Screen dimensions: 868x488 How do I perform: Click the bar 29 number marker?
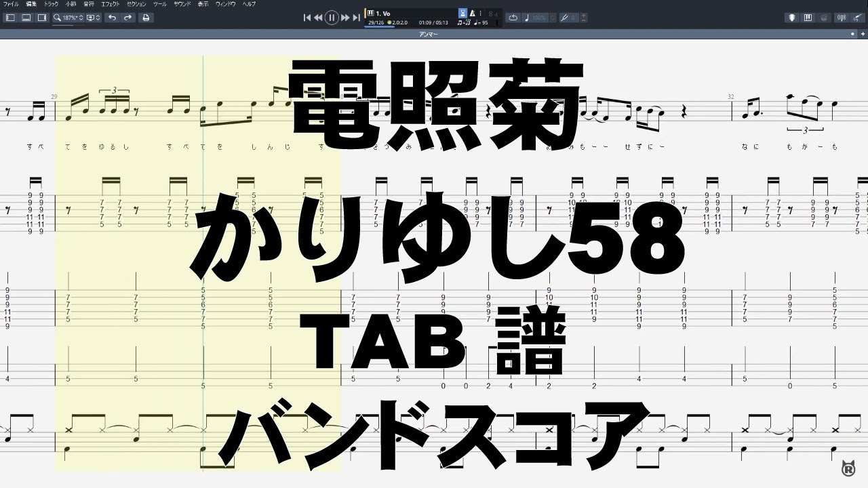tap(54, 96)
